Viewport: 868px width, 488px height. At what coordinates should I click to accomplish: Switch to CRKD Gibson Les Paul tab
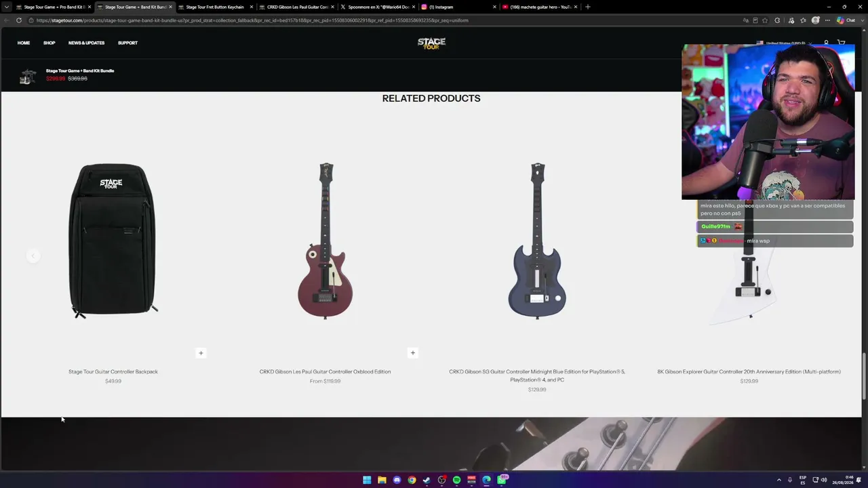(x=296, y=7)
